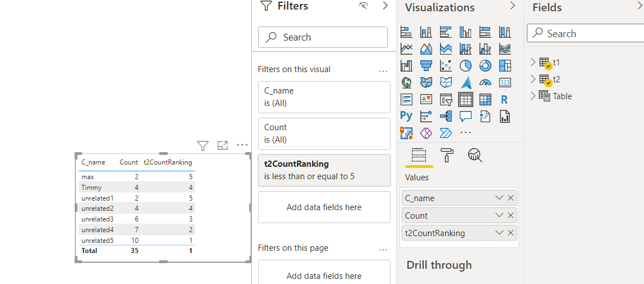Toggle Filters pane visibility eye icon
The width and height of the screenshot is (644, 284).
click(363, 5)
